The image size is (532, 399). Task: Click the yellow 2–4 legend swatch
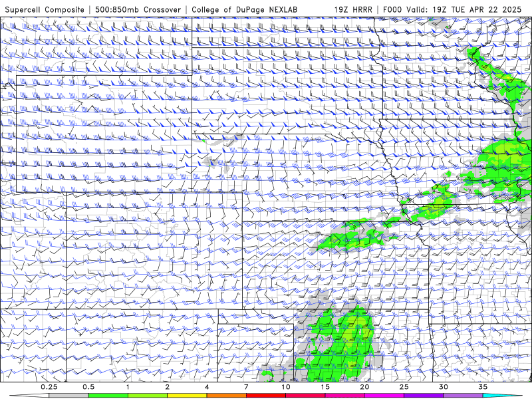tap(187, 396)
